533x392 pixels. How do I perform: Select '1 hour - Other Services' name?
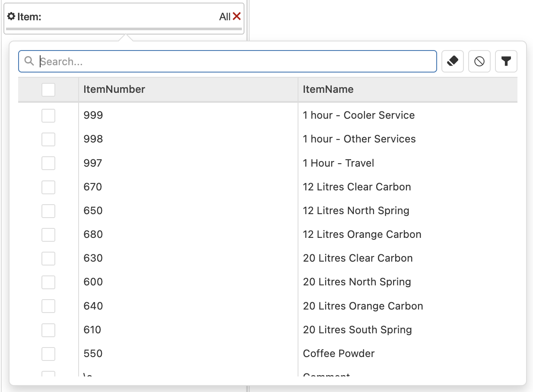pos(359,139)
